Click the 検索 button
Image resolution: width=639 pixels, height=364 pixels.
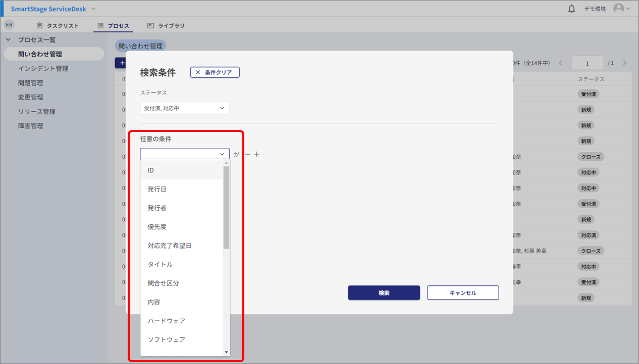click(384, 293)
